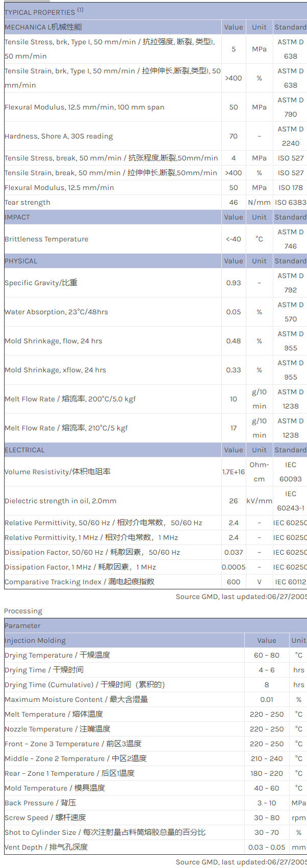Screen dimensions: 307x868
Task: Select the Specific Gravity value 0.93
Action: click(x=234, y=283)
